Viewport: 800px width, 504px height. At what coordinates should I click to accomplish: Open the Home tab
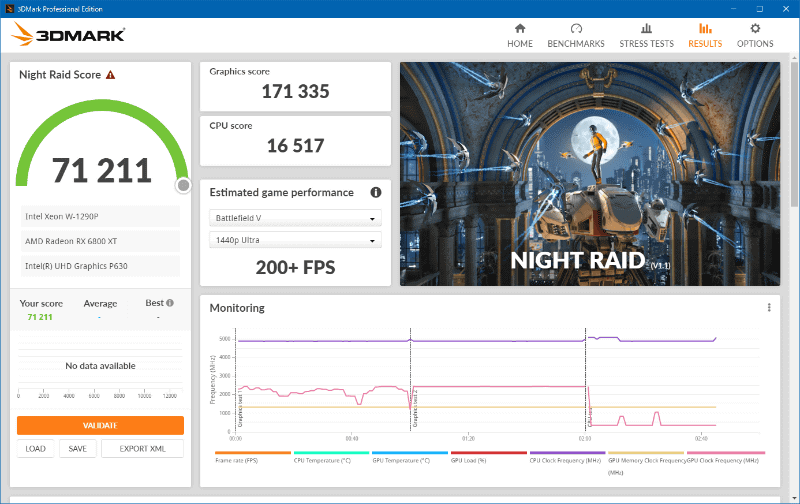[x=519, y=36]
